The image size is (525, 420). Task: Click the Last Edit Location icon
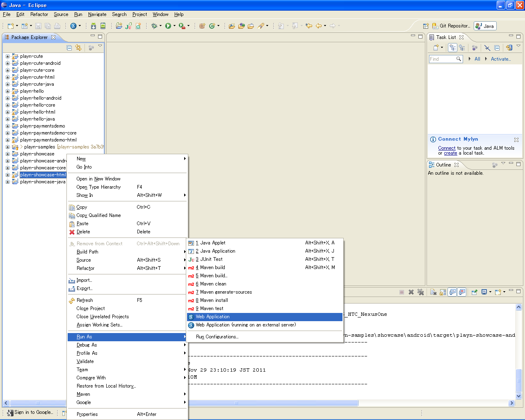[x=308, y=26]
